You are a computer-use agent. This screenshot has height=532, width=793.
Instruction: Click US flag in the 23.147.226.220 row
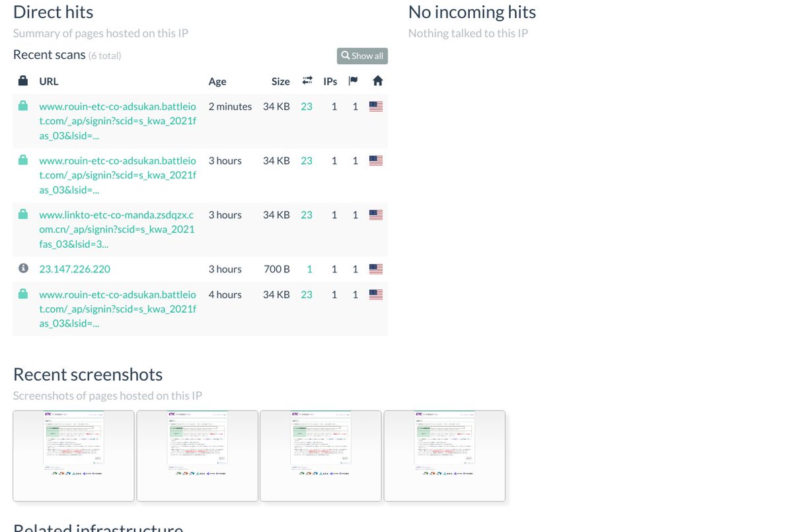click(x=376, y=269)
